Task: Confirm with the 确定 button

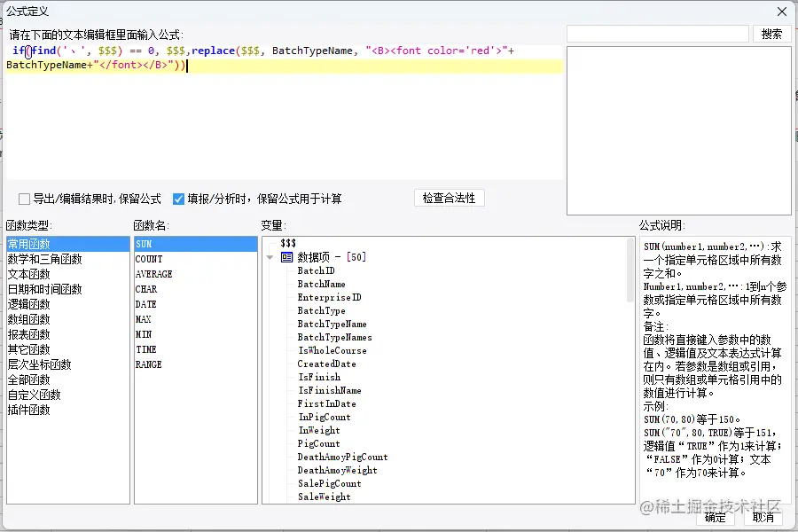Action: 715,517
